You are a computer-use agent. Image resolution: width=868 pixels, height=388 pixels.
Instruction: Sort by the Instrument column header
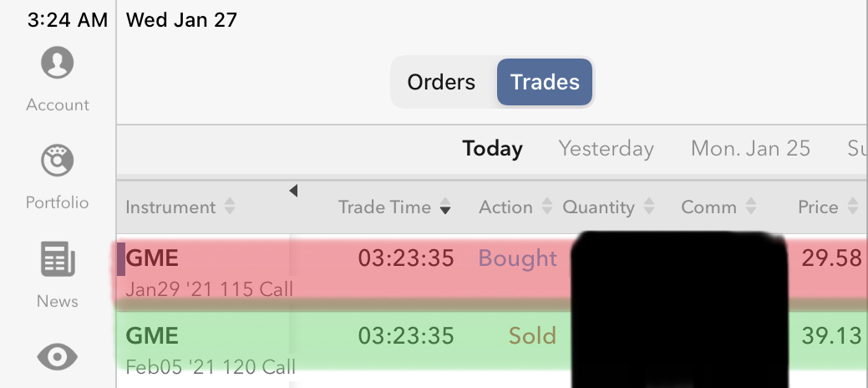pyautogui.click(x=180, y=207)
